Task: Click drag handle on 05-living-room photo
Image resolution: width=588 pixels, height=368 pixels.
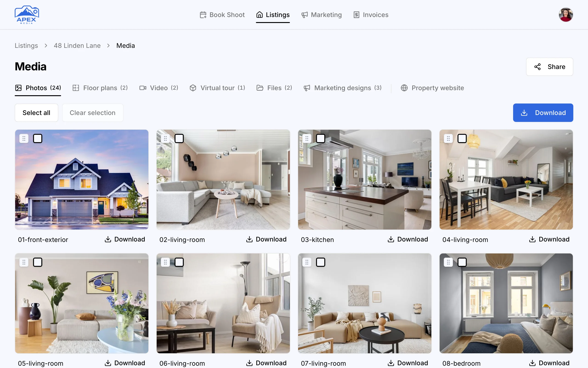Action: (x=24, y=262)
